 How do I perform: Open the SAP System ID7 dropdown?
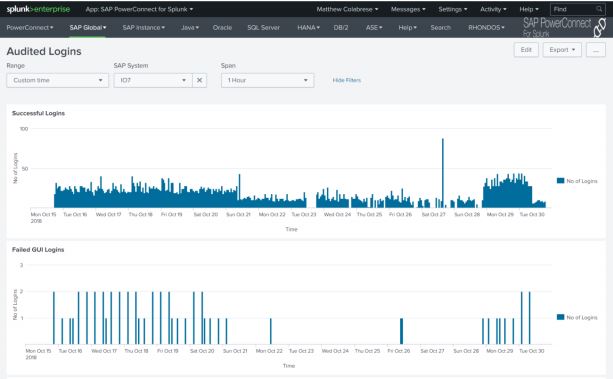(x=153, y=80)
